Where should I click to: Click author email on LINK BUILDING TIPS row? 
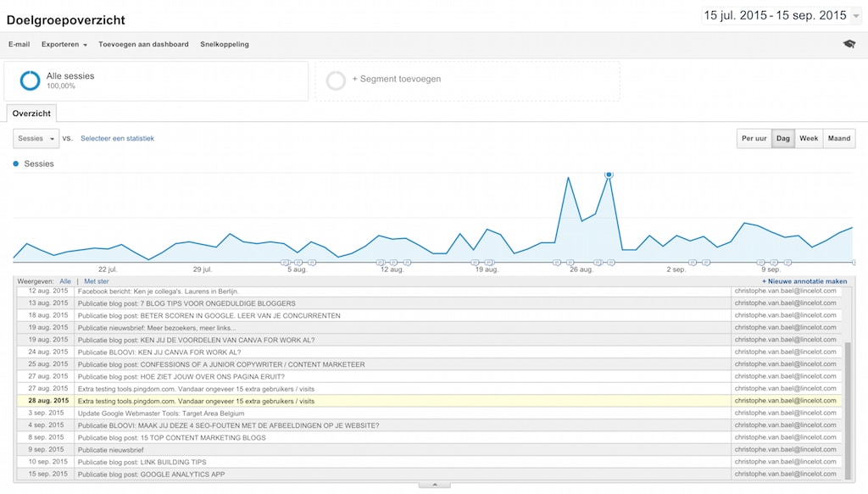click(786, 461)
